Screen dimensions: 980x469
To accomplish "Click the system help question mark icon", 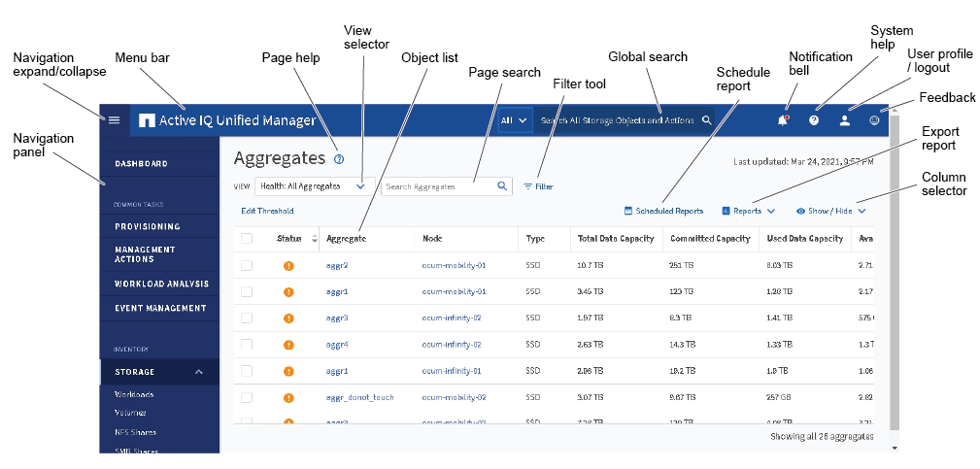I will coord(814,120).
